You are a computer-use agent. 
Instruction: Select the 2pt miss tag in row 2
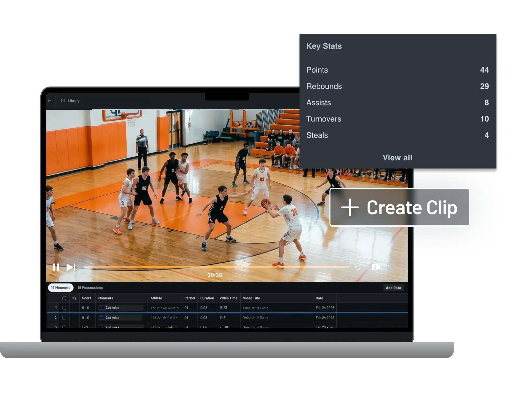[x=121, y=318]
